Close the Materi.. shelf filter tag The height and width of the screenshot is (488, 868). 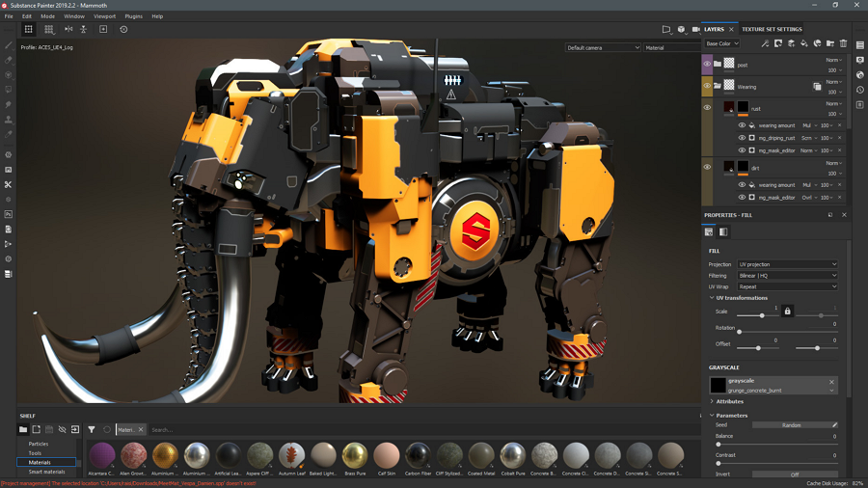coord(141,429)
